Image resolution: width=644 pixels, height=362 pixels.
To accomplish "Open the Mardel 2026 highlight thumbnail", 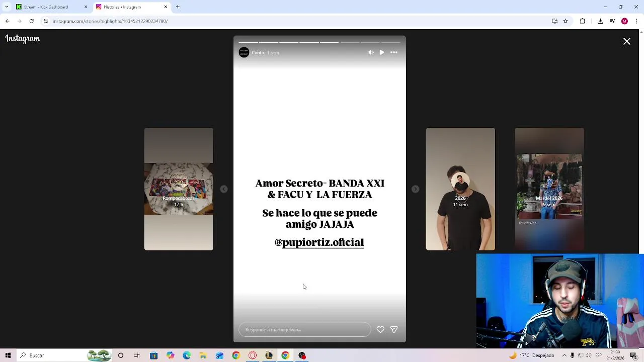I will [x=549, y=189].
